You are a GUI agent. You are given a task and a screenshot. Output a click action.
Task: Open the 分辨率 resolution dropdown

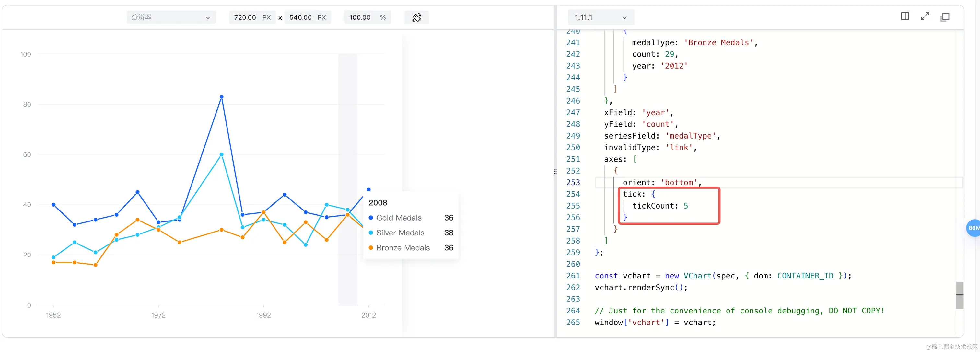pos(171,17)
